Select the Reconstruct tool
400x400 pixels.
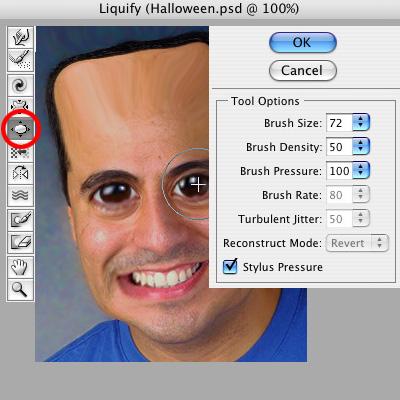click(x=21, y=60)
